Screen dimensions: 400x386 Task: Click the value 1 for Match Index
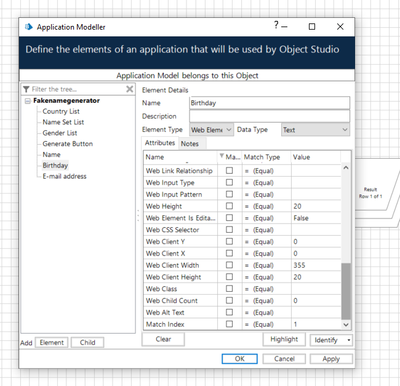click(x=295, y=324)
